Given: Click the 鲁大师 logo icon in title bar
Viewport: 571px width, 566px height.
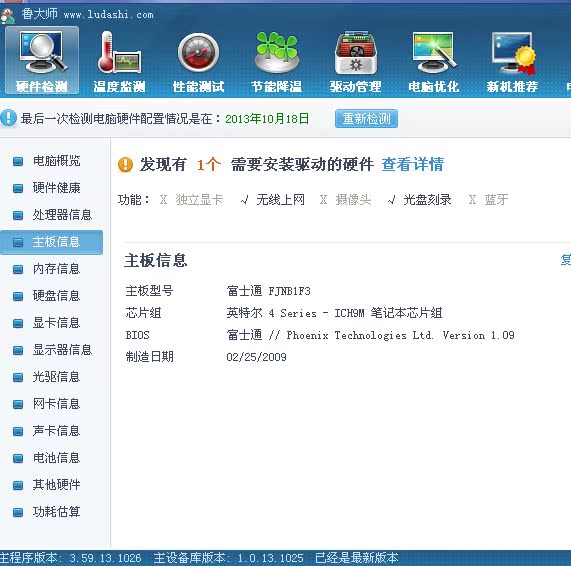Looking at the screenshot, I should [7, 15].
